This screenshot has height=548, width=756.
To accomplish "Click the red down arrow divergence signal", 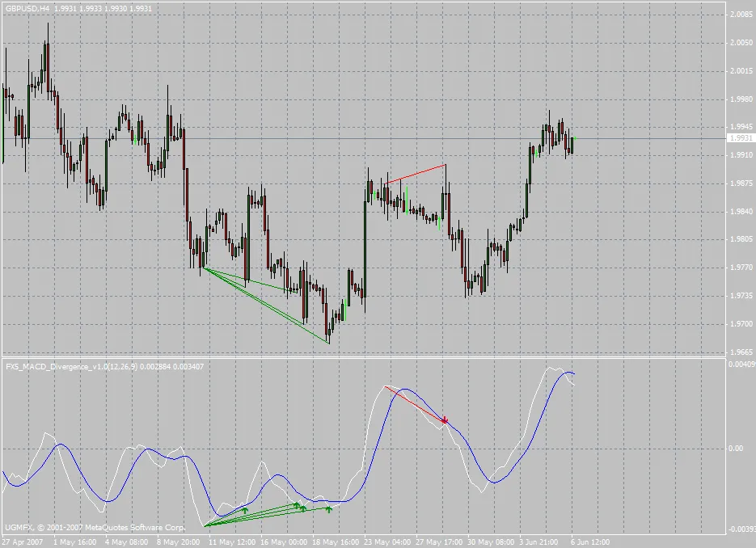I will point(445,420).
